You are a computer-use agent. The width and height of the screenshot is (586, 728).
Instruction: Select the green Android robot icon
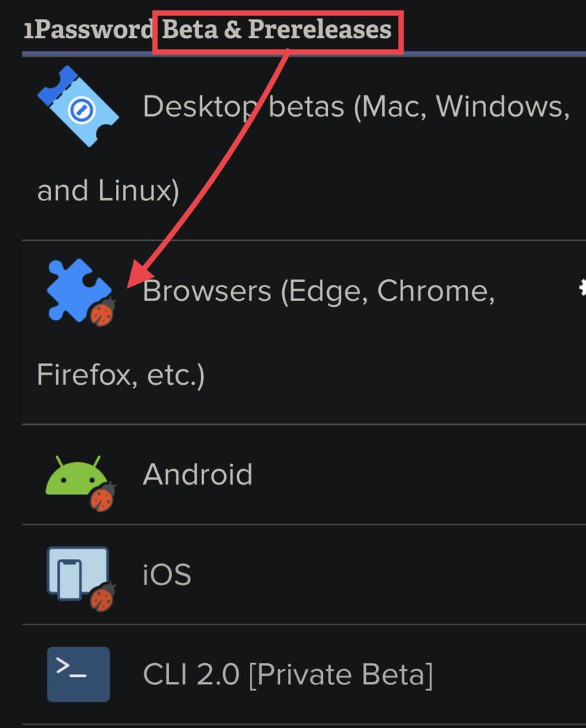(x=77, y=476)
